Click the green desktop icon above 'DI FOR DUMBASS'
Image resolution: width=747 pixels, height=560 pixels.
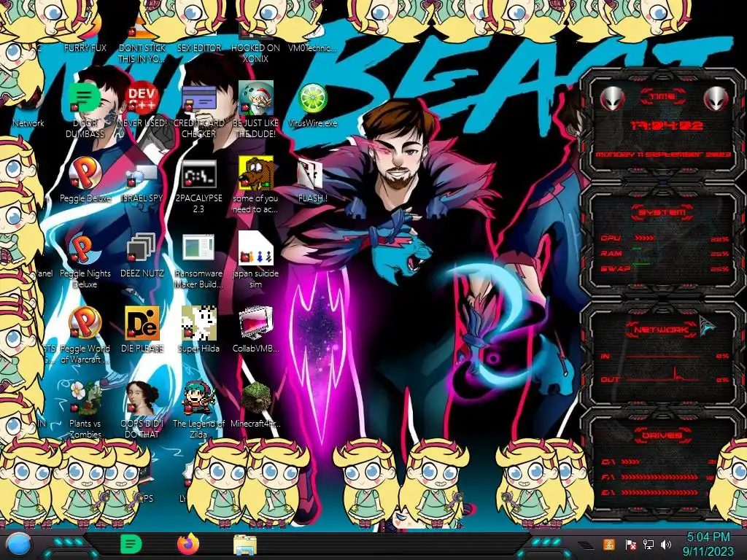85,98
